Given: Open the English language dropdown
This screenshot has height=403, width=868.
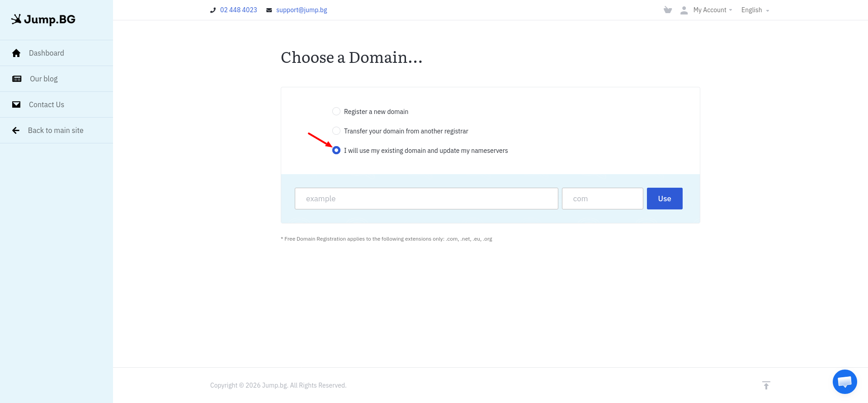Looking at the screenshot, I should pos(755,10).
